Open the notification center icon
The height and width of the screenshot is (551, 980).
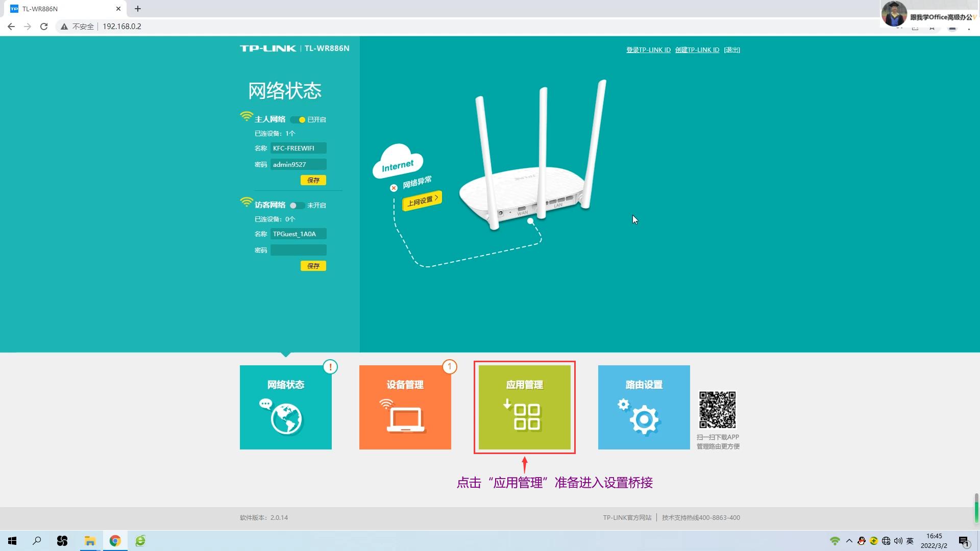coord(964,541)
